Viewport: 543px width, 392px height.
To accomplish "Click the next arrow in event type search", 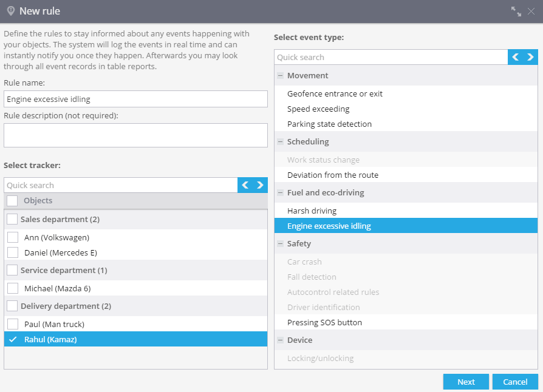I will (530, 57).
